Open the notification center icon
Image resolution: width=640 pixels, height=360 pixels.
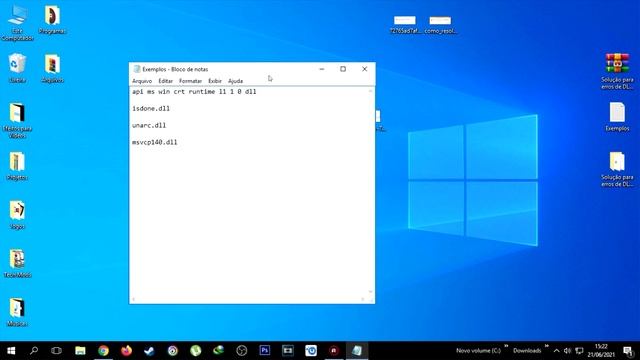pos(628,351)
